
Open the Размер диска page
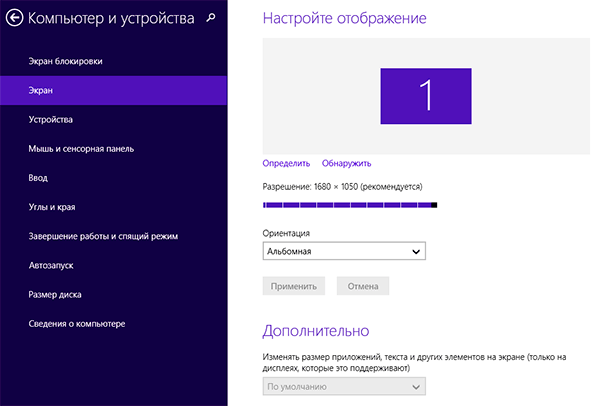coord(56,295)
